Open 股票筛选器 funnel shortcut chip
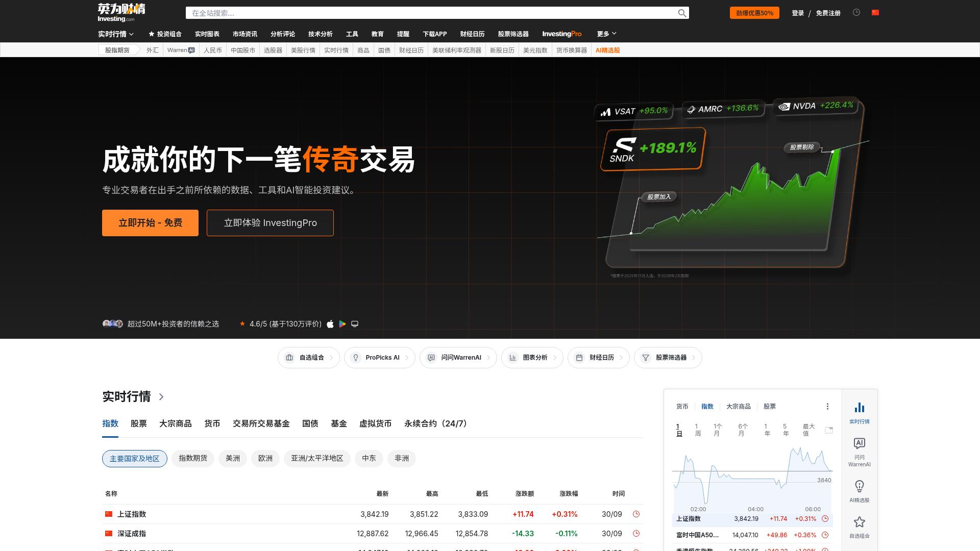 [668, 358]
